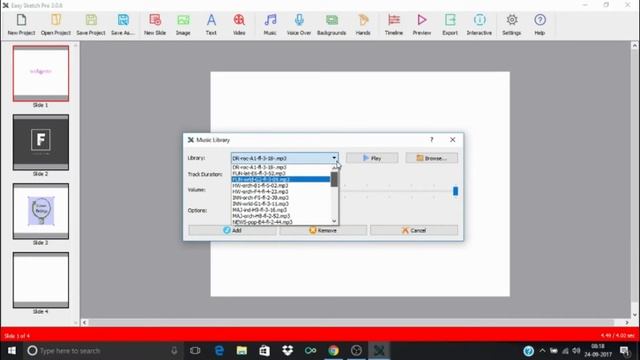This screenshot has width=640, height=360.
Task: Choose the Hands tool icon
Action: coord(363,24)
